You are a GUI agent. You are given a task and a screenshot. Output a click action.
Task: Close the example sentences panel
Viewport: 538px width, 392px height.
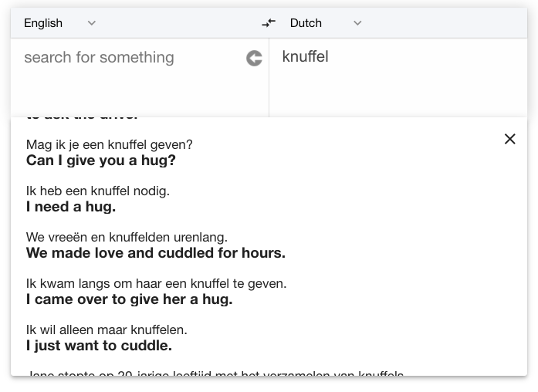[x=510, y=139]
